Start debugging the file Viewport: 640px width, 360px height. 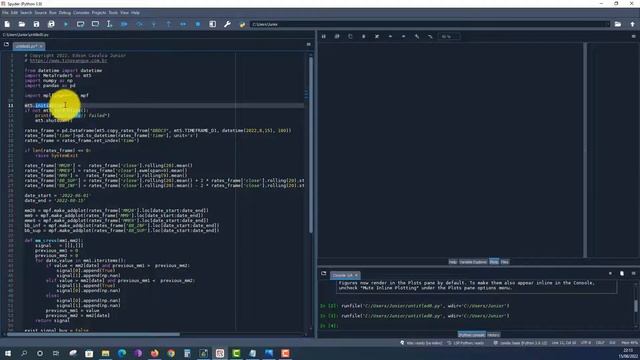coord(124,24)
